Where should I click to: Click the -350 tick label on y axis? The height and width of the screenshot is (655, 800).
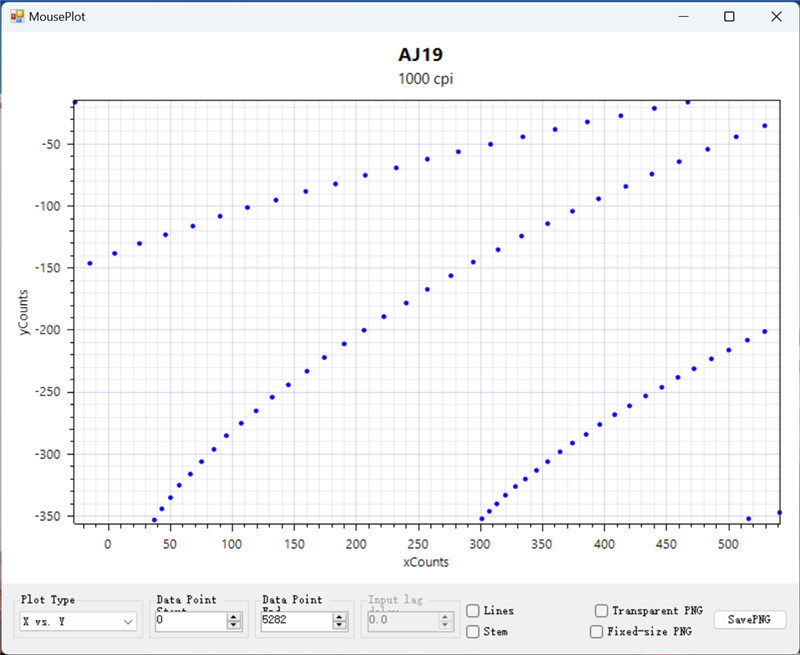(x=47, y=516)
